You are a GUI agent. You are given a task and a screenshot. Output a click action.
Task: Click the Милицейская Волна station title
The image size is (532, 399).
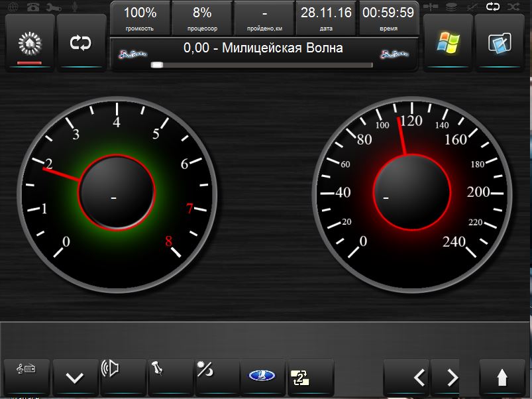click(x=263, y=48)
